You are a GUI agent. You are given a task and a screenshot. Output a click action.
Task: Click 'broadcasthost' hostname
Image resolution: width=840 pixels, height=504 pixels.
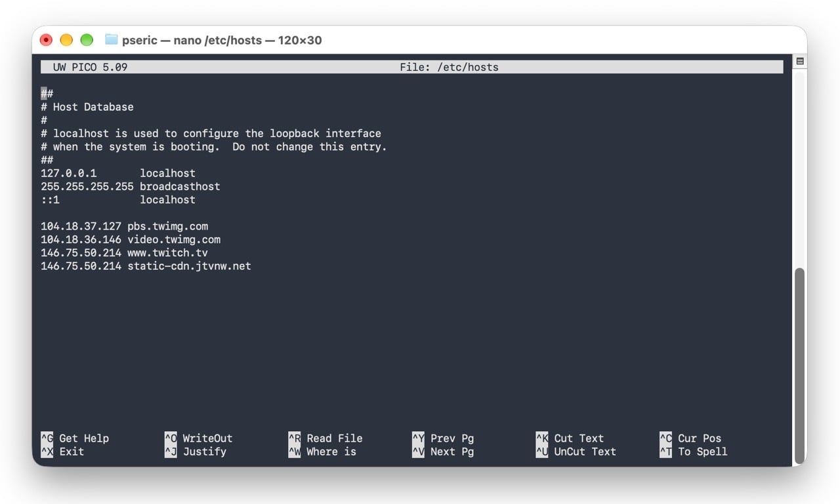(180, 186)
